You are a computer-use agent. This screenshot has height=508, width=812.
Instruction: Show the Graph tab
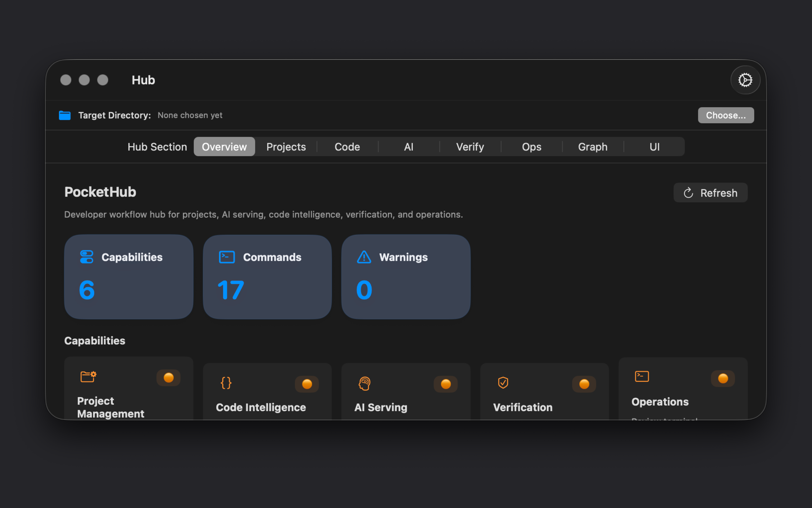click(593, 146)
